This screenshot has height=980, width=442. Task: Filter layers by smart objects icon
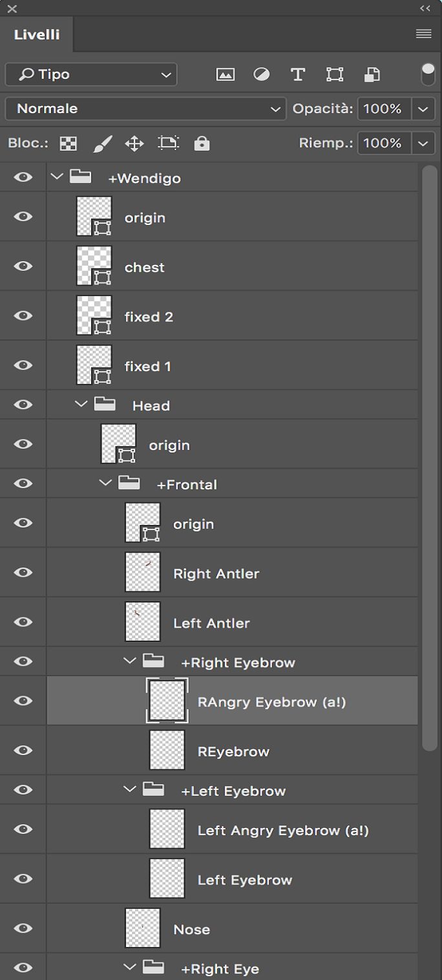371,74
